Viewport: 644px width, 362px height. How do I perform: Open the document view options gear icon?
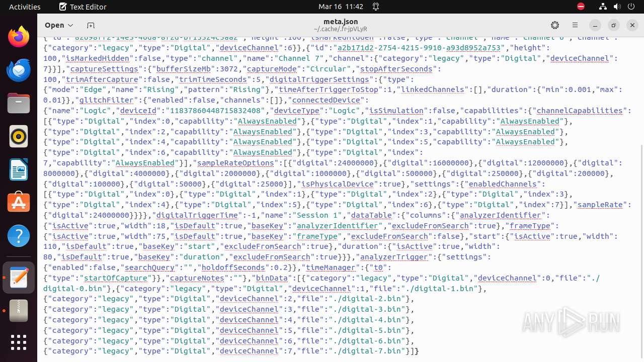point(555,25)
